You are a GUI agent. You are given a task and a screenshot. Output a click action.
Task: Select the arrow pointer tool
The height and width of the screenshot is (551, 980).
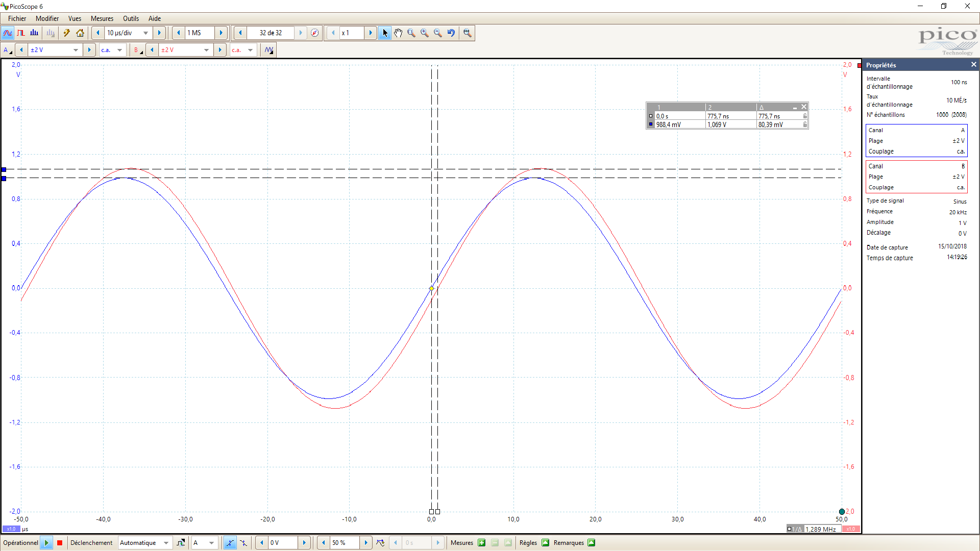(x=385, y=33)
